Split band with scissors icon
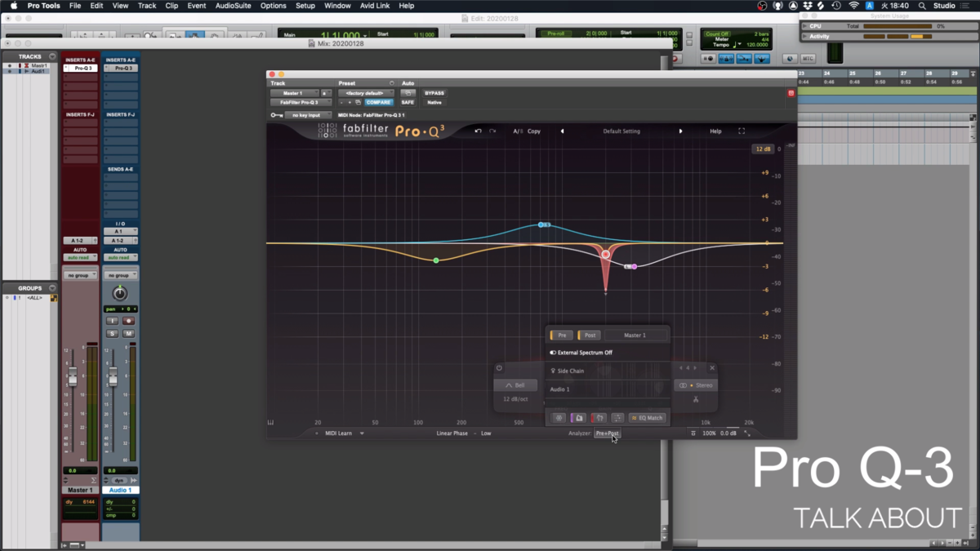Viewport: 980px width, 551px height. point(696,399)
